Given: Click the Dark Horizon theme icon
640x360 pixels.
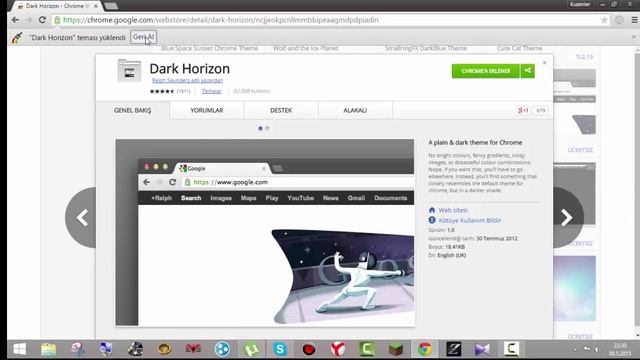Looking at the screenshot, I should tap(129, 71).
